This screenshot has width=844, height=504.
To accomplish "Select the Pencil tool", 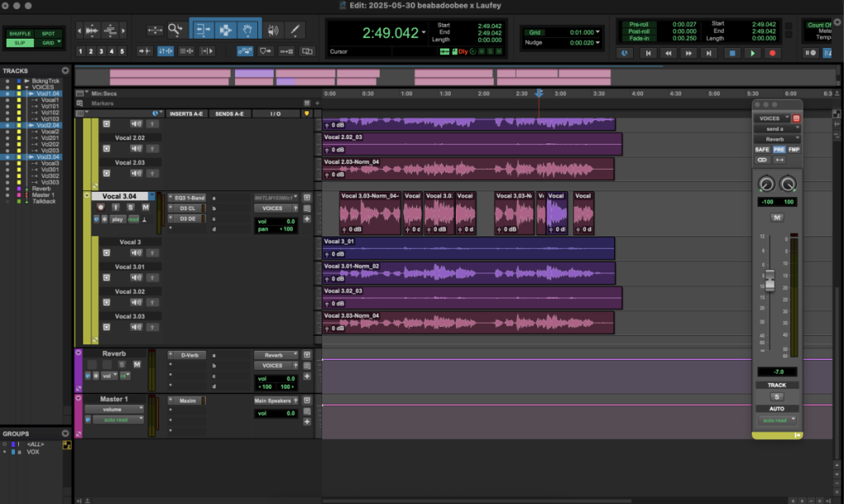I will [294, 30].
